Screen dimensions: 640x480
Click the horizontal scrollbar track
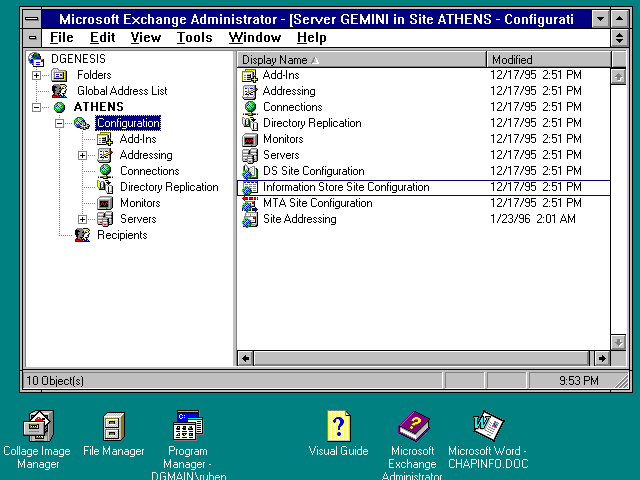(x=423, y=358)
